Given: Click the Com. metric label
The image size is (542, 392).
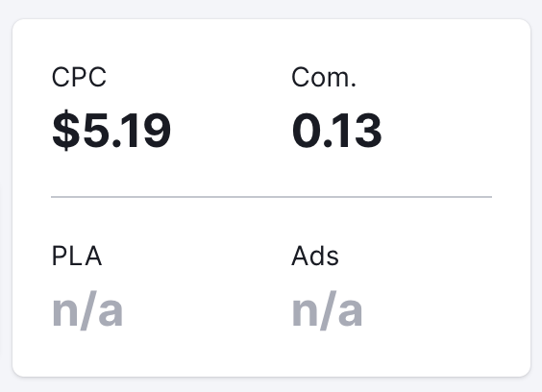Looking at the screenshot, I should [x=324, y=77].
